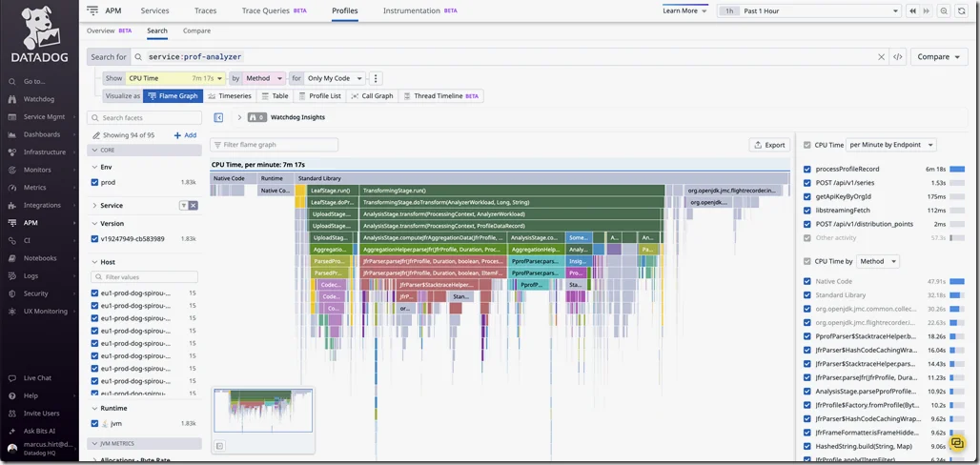Click the Export button
Image resolution: width=980 pixels, height=465 pixels.
click(x=769, y=145)
